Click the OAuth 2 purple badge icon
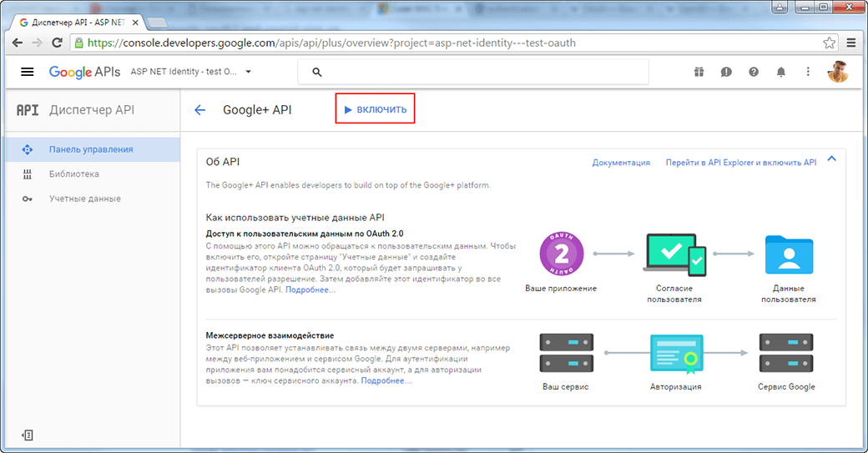The image size is (868, 453). coord(562,254)
